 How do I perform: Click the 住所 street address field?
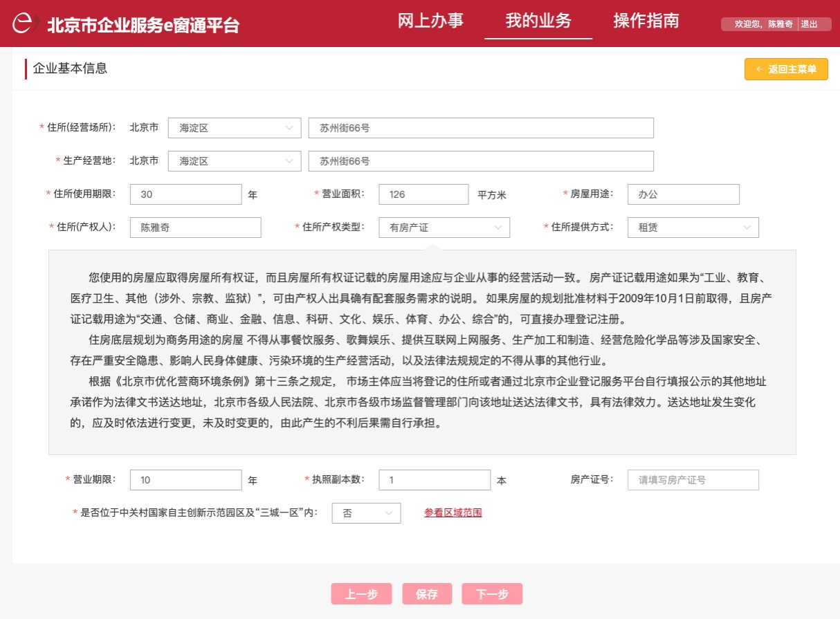[x=480, y=128]
